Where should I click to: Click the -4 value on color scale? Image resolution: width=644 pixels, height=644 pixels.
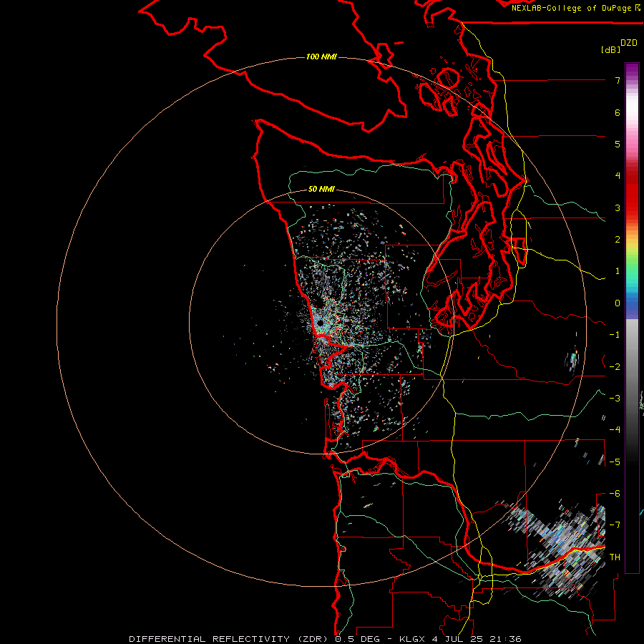point(615,430)
